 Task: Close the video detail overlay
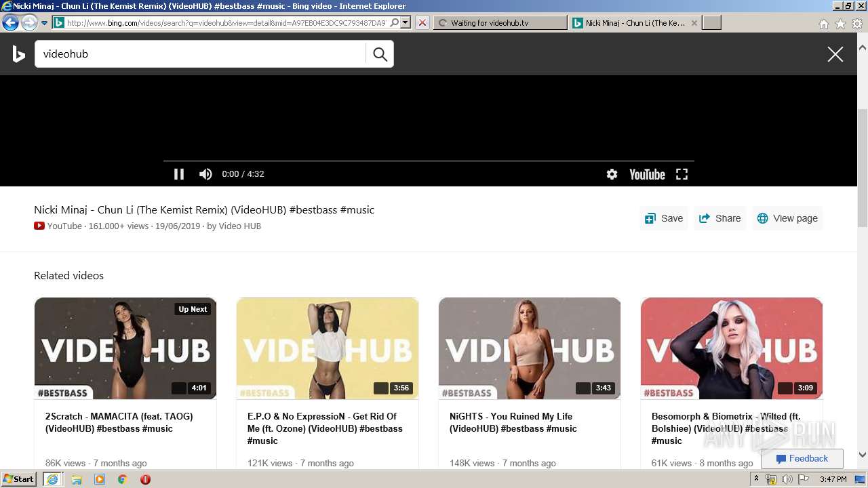[x=835, y=54]
